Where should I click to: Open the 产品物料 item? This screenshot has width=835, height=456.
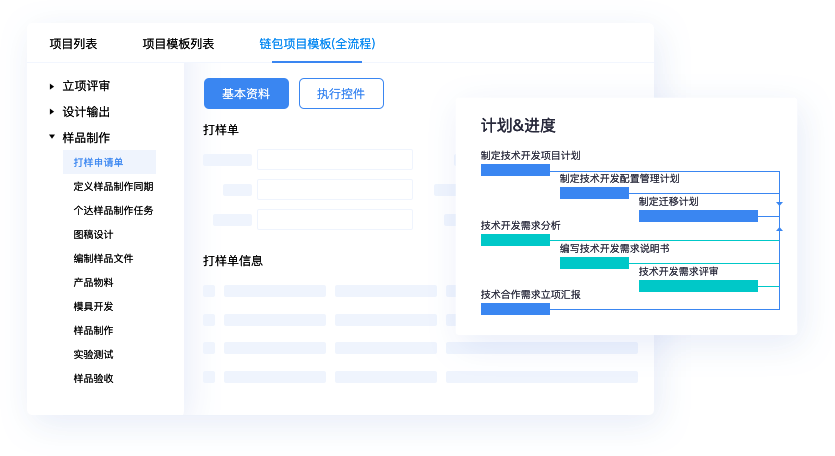click(93, 282)
